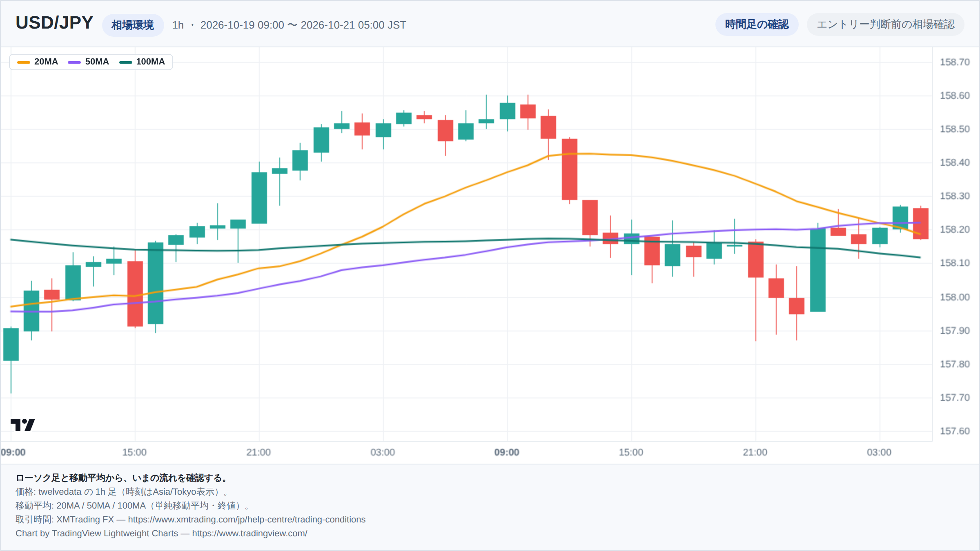Click the 158.70 price axis label
980x551 pixels.
point(955,62)
